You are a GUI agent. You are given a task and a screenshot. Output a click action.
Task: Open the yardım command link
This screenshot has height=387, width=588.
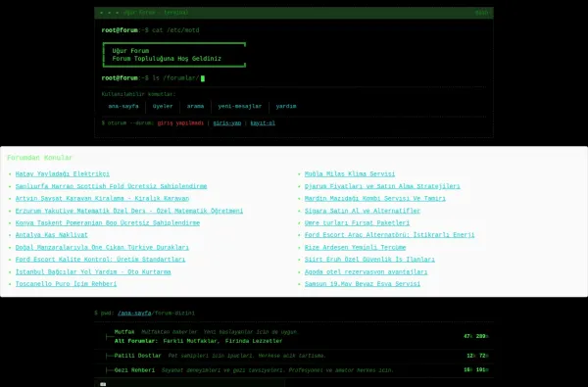[x=286, y=107]
